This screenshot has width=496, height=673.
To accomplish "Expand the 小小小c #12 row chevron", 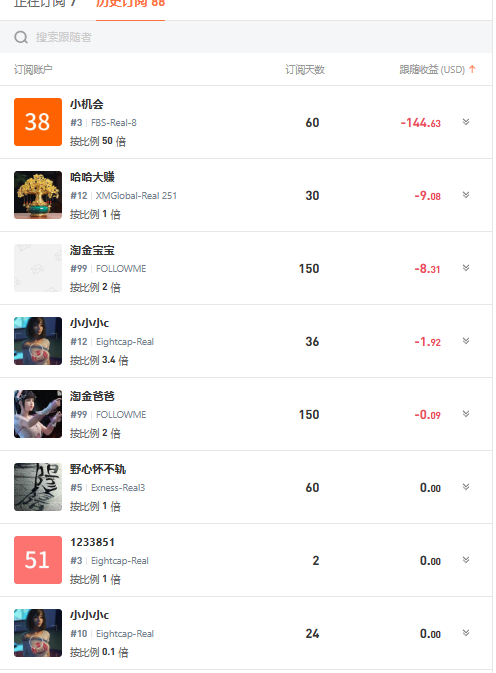I will pyautogui.click(x=466, y=341).
